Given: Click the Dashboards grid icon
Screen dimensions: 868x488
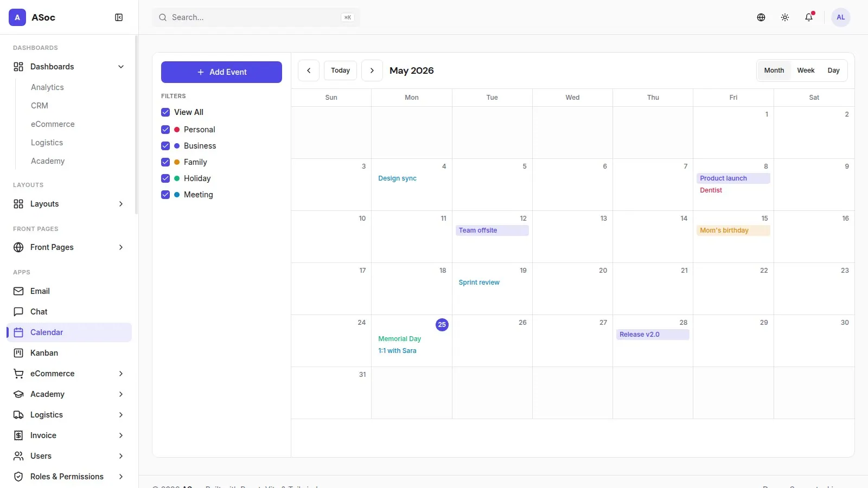Looking at the screenshot, I should [x=18, y=67].
